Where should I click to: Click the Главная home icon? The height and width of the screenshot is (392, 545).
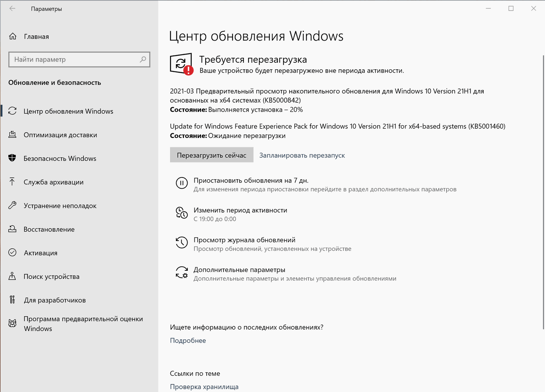[13, 36]
